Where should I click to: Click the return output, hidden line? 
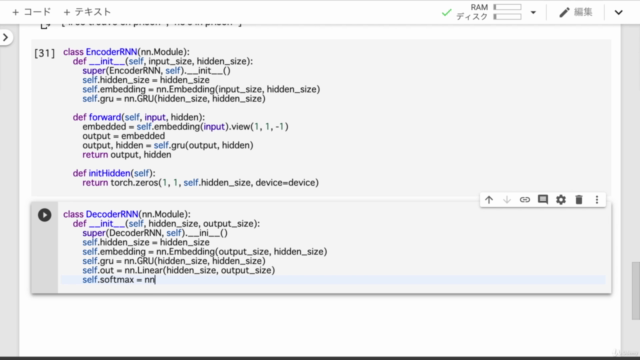127,155
